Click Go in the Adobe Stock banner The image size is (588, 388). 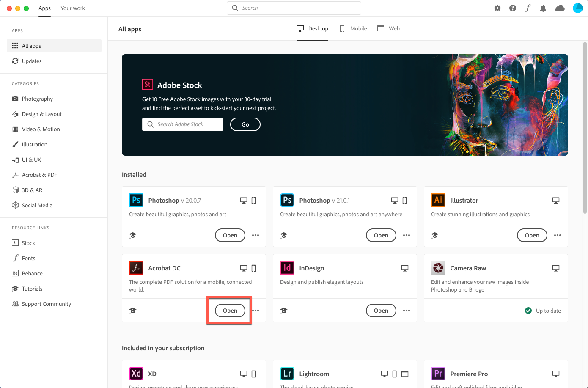click(245, 124)
